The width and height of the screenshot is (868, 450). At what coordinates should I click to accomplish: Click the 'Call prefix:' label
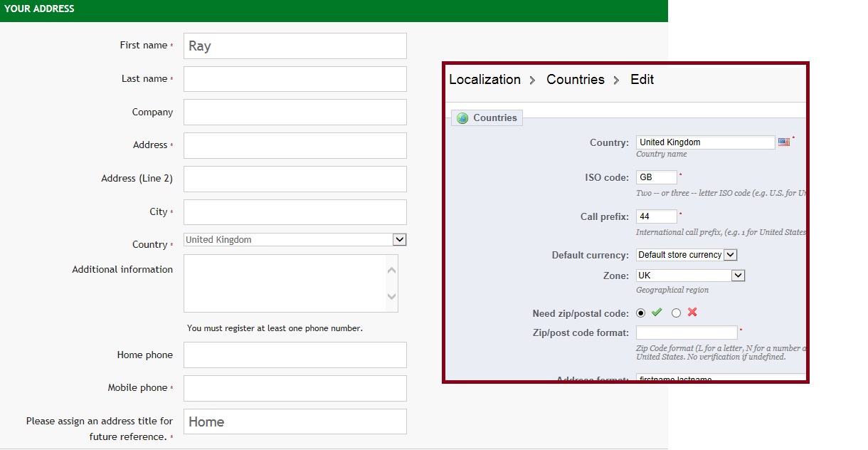click(x=605, y=216)
